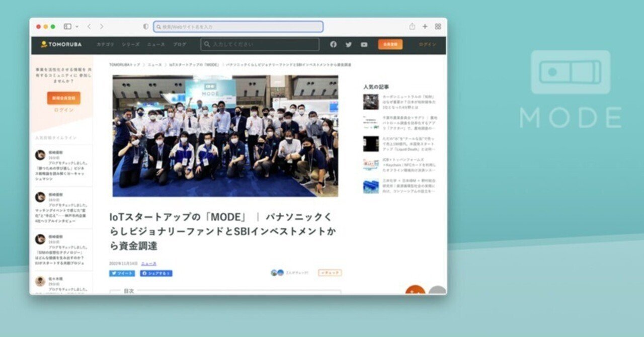
Task: Open TOMORUBA's Facebook page via header icon
Action: pos(334,44)
